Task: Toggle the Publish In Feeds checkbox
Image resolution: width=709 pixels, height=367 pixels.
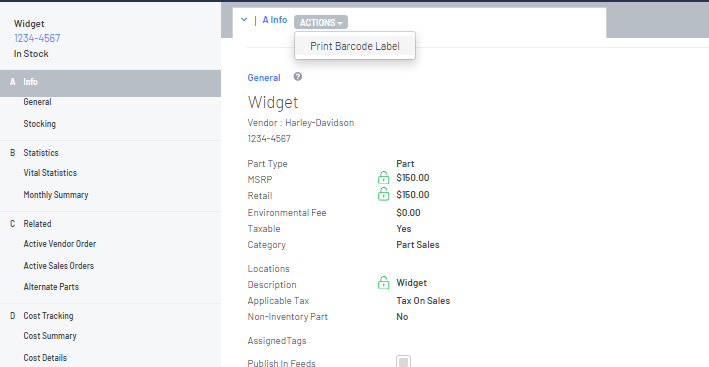Action: click(x=403, y=362)
